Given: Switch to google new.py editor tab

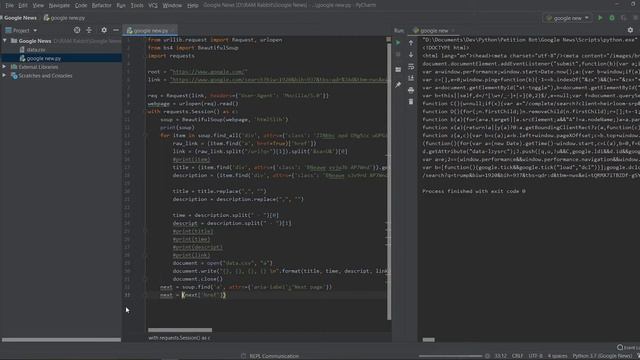Looking at the screenshot, I should pos(150,31).
